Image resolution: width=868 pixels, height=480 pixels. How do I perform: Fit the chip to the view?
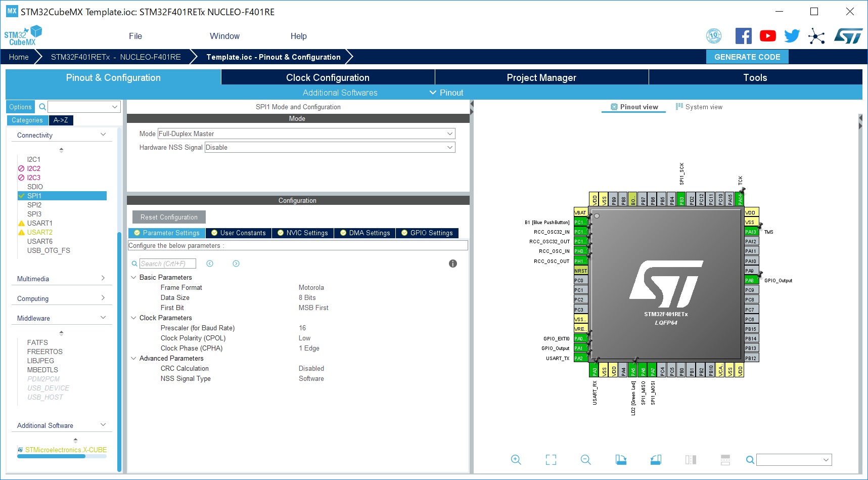click(x=551, y=459)
